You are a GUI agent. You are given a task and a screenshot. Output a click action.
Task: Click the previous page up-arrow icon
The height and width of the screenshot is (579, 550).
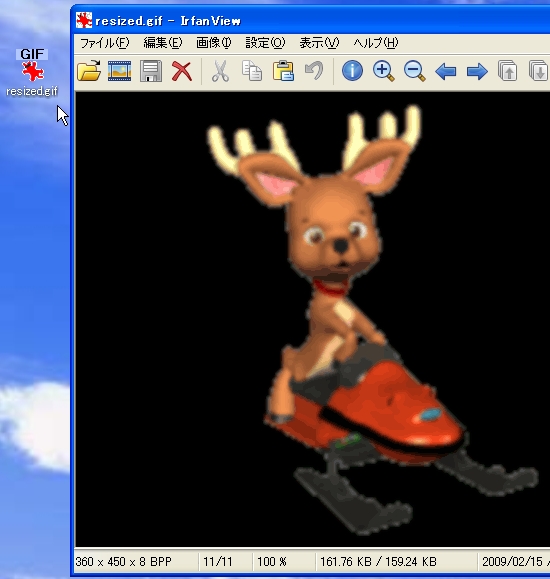click(x=508, y=71)
